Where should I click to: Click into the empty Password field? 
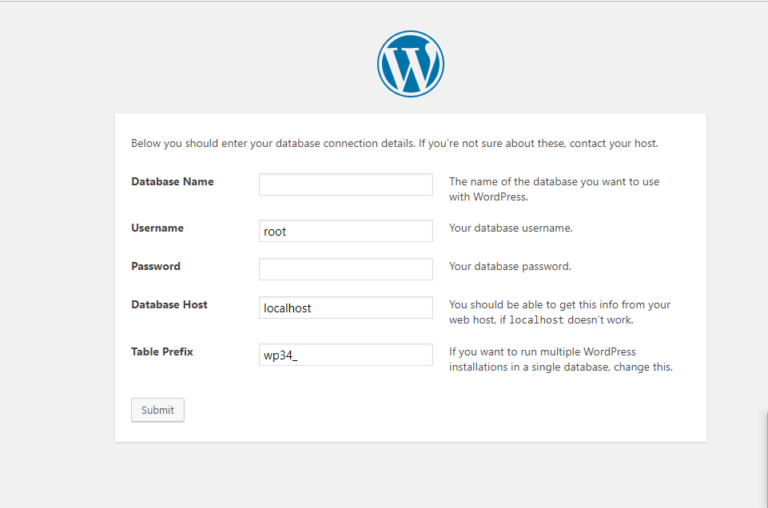(345, 269)
